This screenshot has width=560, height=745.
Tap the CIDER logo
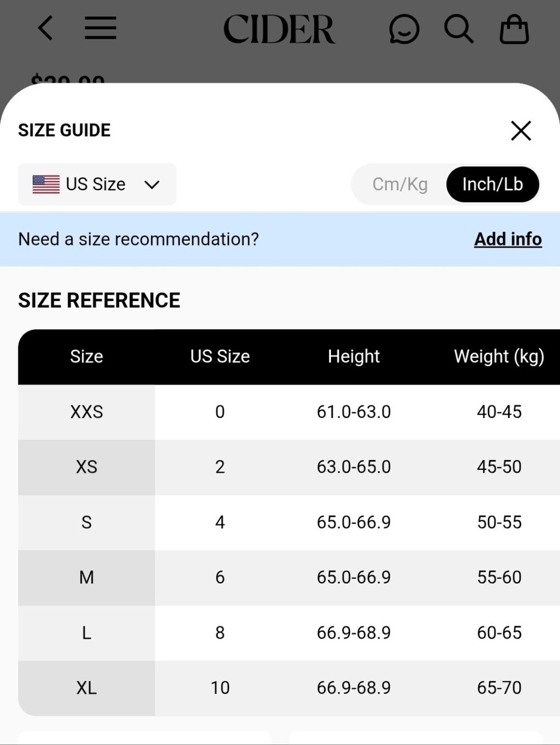(279, 29)
